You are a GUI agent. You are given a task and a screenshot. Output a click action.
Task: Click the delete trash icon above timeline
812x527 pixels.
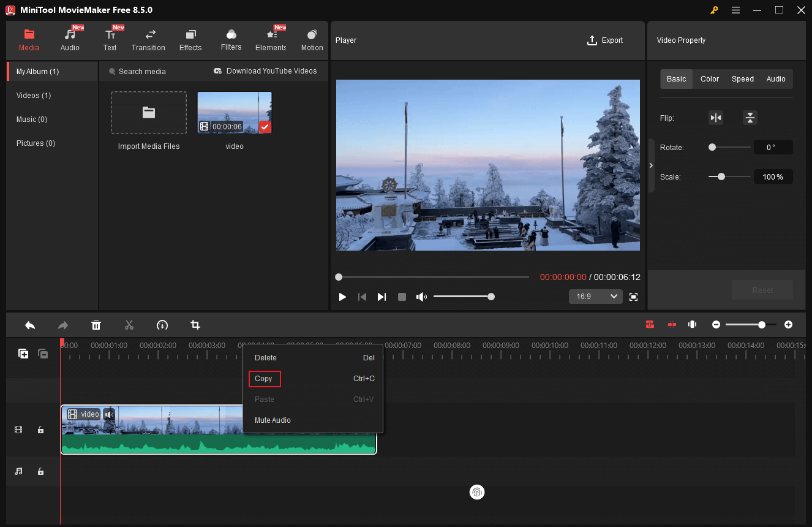[96, 325]
